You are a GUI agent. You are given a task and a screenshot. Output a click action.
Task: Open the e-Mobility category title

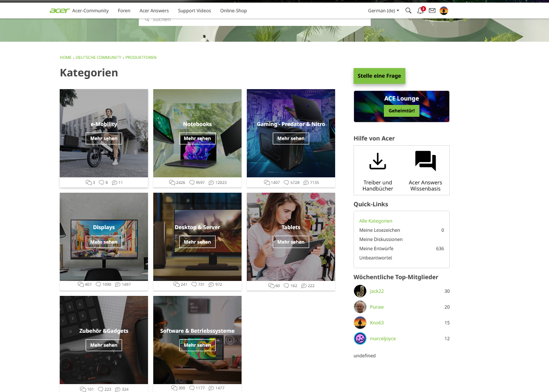click(x=104, y=124)
